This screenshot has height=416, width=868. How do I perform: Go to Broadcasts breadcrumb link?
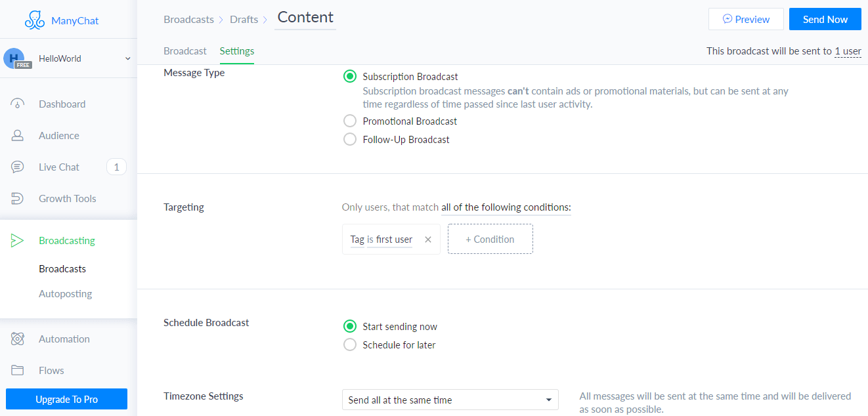(188, 19)
